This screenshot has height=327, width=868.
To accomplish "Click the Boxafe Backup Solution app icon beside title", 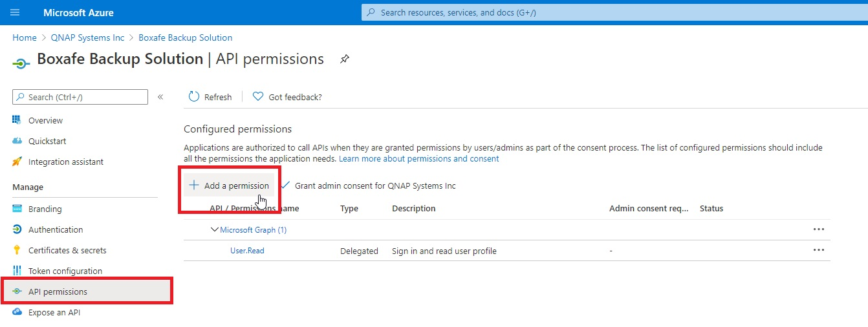I will [21, 63].
